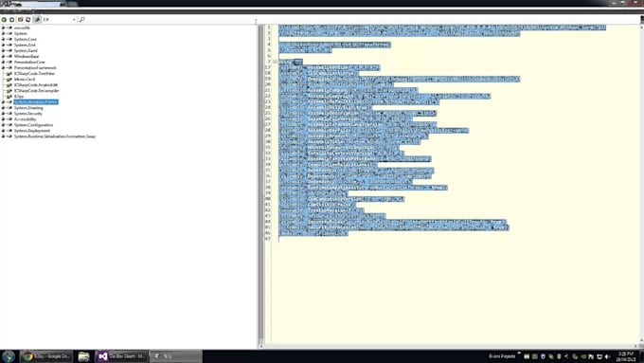
Task: Click the Open assembly folder icon
Action: [x=20, y=19]
